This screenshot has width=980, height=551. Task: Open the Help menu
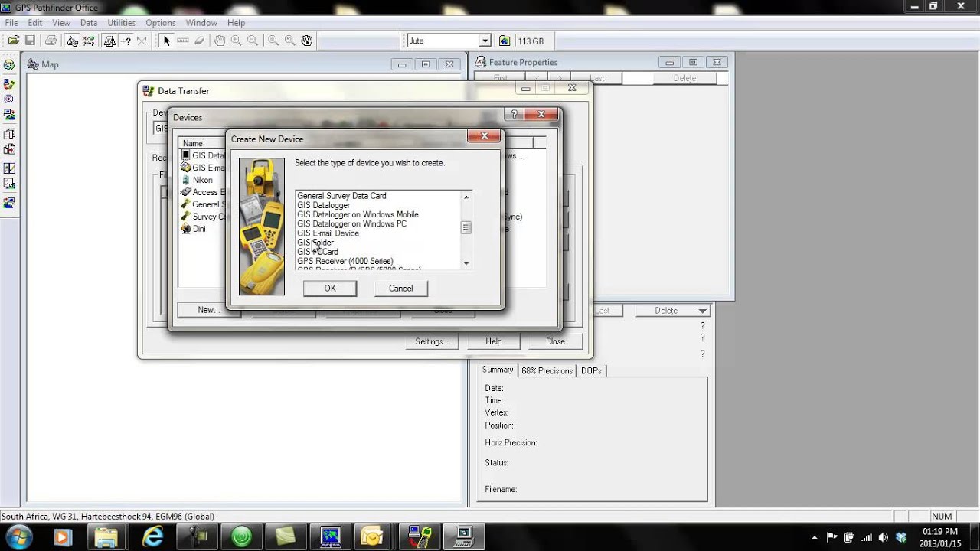[237, 23]
